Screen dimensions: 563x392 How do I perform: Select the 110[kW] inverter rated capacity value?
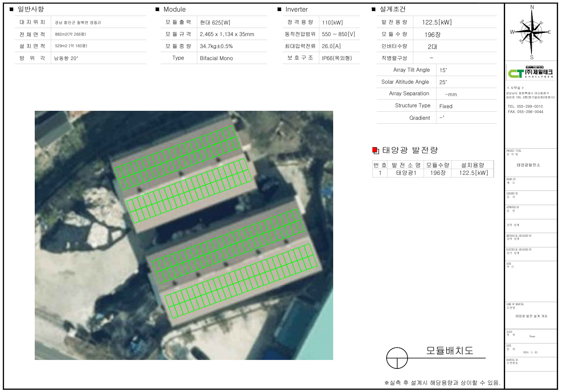332,22
